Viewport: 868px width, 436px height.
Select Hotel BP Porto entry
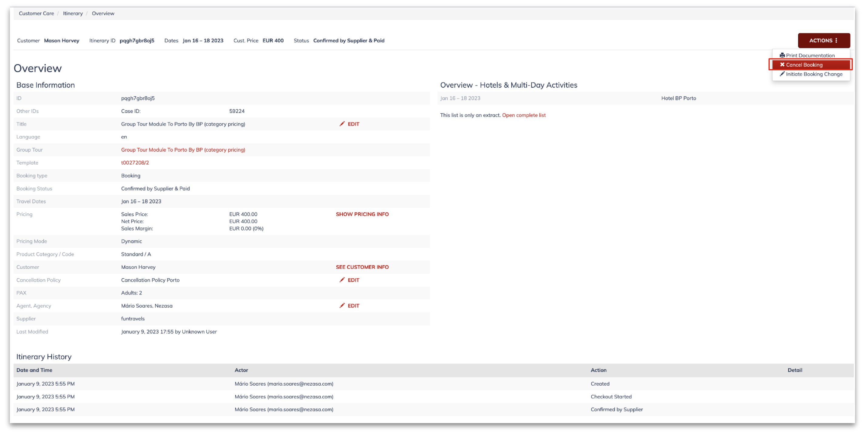(679, 98)
